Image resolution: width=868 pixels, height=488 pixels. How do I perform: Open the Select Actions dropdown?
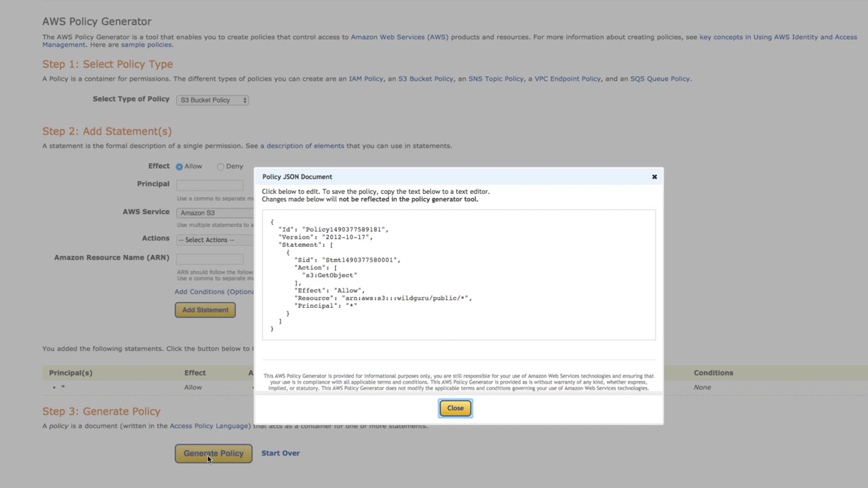[x=214, y=240]
